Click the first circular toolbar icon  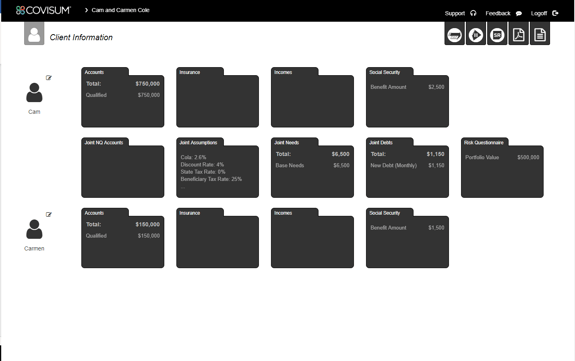point(454,34)
